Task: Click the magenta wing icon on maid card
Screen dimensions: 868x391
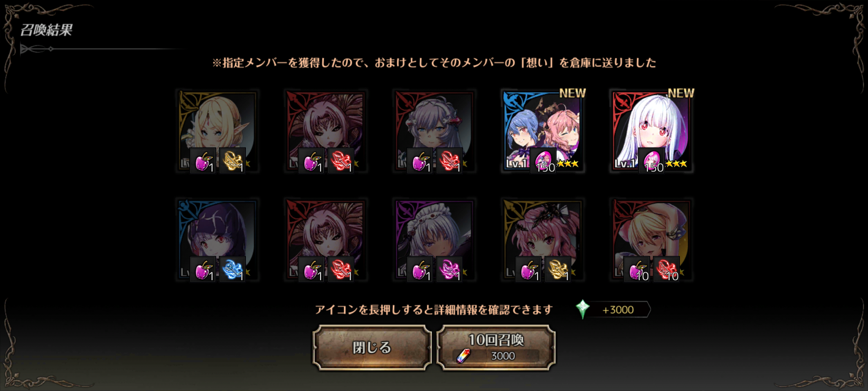Action: [x=450, y=269]
